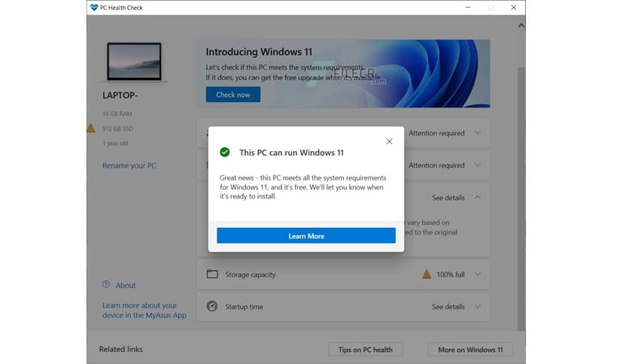Click the scroll up arrow
629x364 pixels.
click(x=521, y=26)
